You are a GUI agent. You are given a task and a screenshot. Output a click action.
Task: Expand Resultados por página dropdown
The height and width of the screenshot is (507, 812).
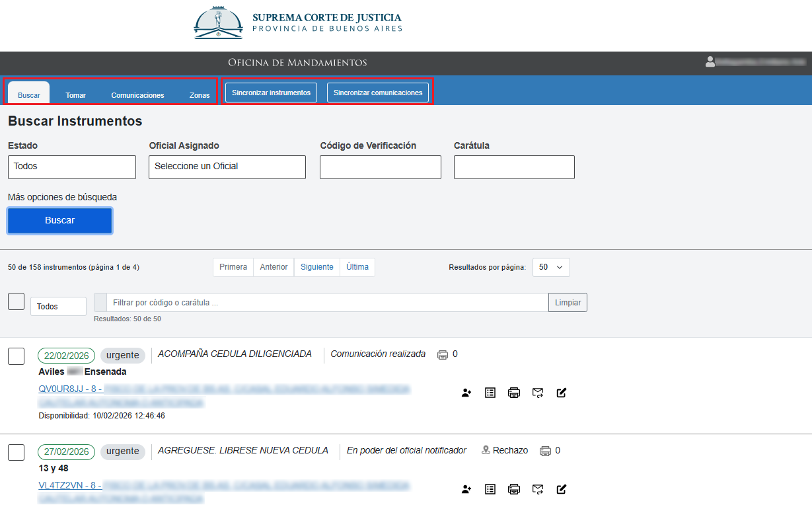pos(550,267)
